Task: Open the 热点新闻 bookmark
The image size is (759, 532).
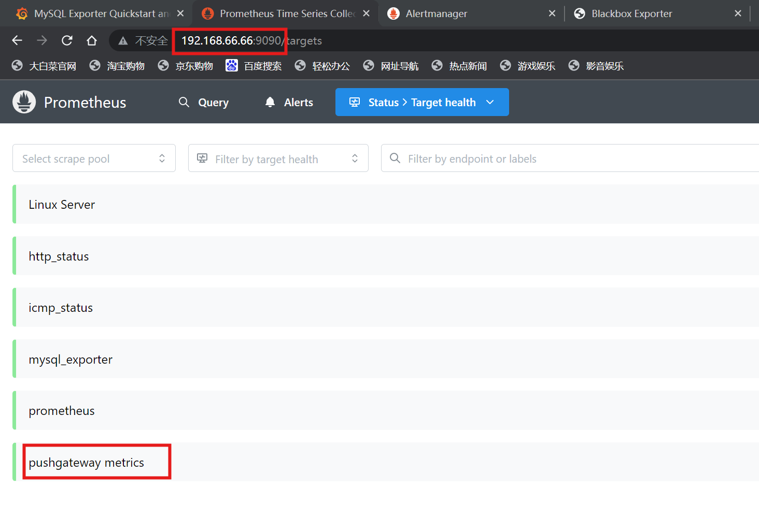Action: (459, 66)
